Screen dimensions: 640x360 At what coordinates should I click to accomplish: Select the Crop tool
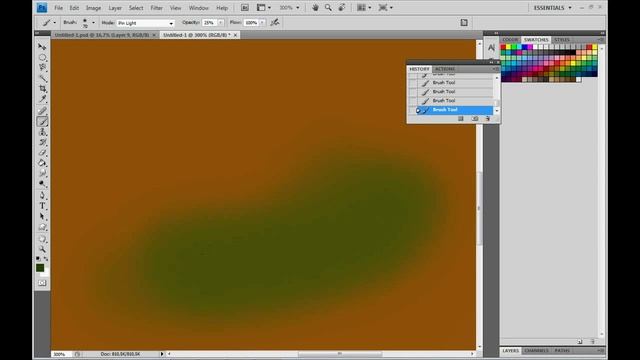point(42,89)
